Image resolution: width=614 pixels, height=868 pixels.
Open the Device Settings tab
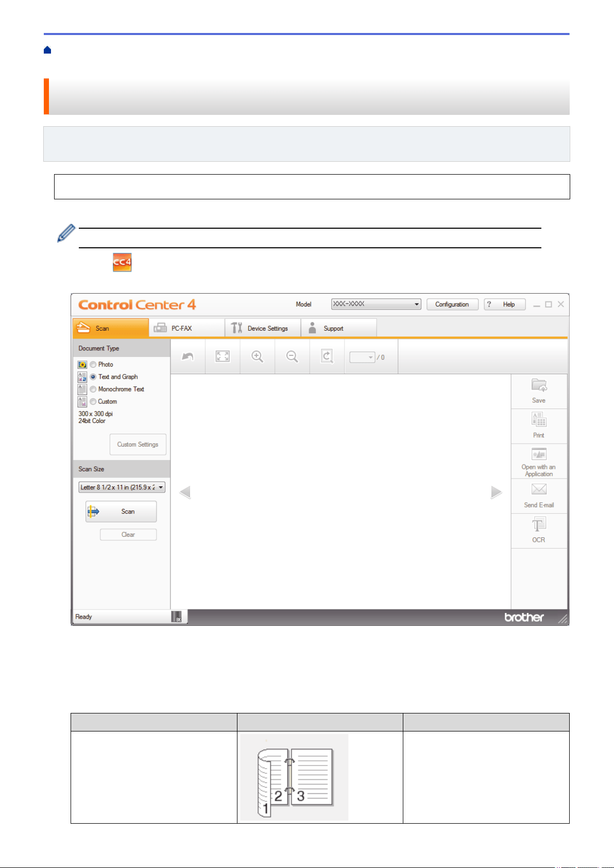coord(263,328)
